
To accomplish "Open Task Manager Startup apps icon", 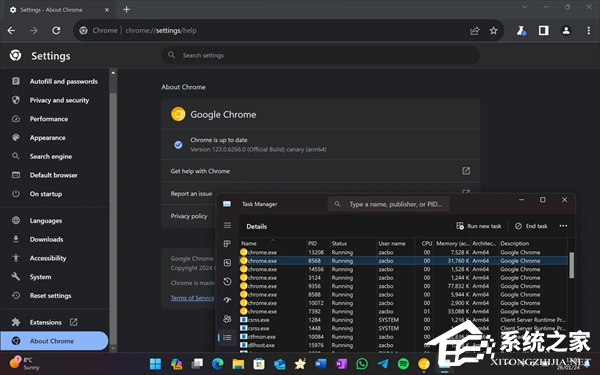I will click(x=227, y=300).
